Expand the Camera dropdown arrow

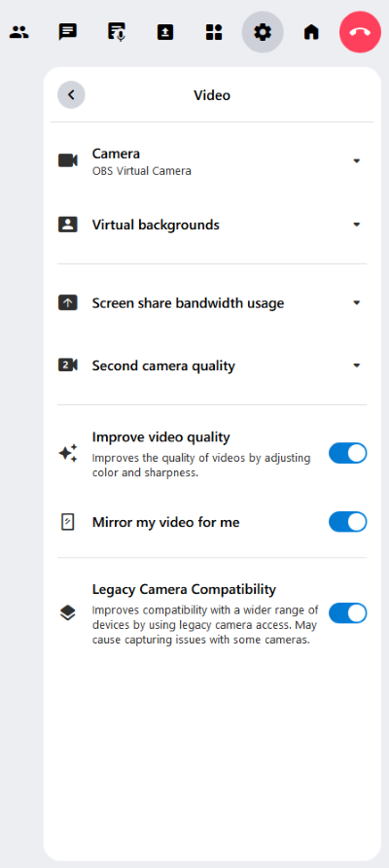click(357, 161)
